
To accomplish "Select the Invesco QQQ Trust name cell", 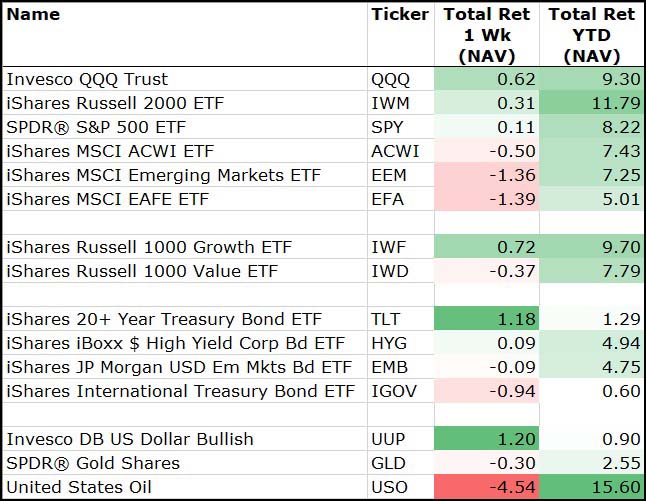I will 88,79.
